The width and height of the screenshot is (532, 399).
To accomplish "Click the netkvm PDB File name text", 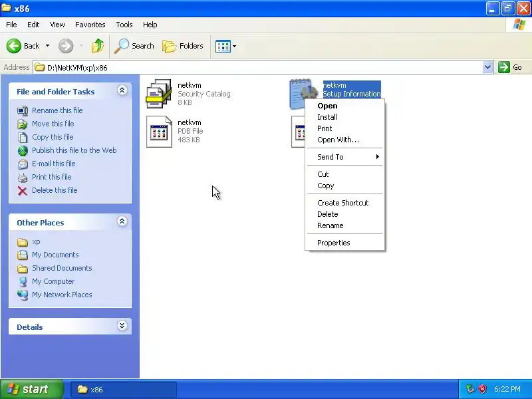I will click(x=190, y=122).
